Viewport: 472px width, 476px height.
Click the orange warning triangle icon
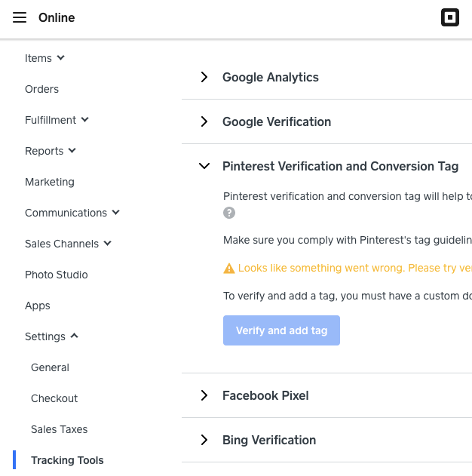click(x=229, y=269)
